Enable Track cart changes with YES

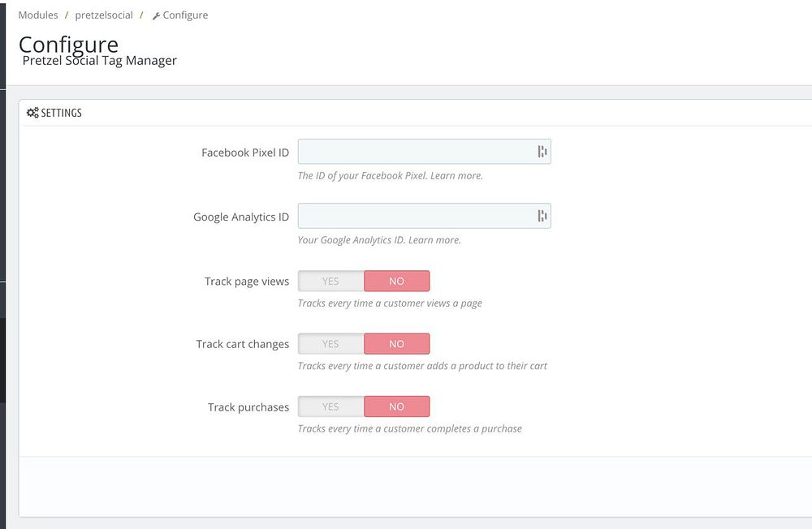(x=330, y=344)
